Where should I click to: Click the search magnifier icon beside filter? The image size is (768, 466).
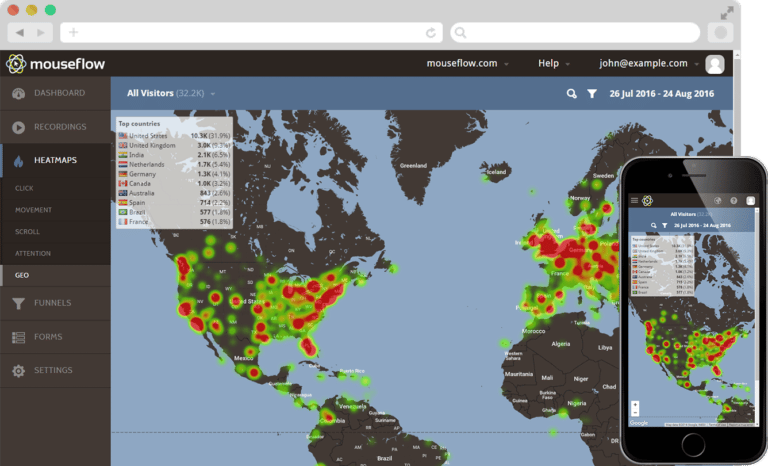[x=572, y=94]
